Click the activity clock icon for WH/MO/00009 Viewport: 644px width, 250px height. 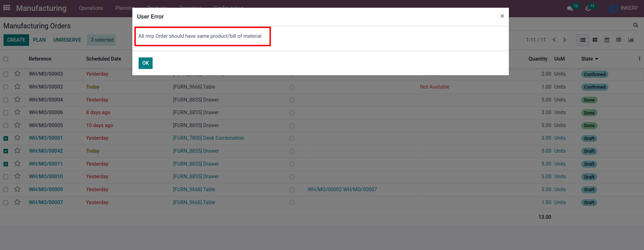[292, 190]
